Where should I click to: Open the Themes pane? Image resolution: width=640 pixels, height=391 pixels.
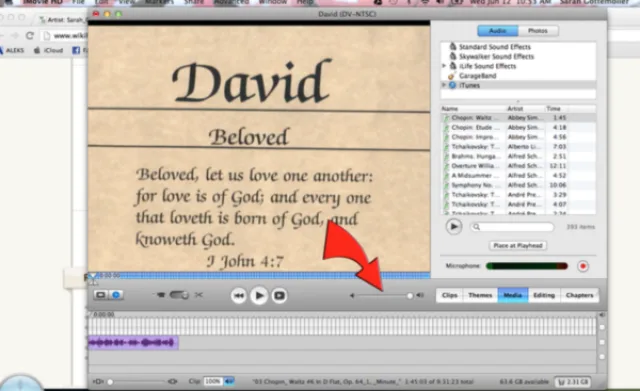pos(480,295)
